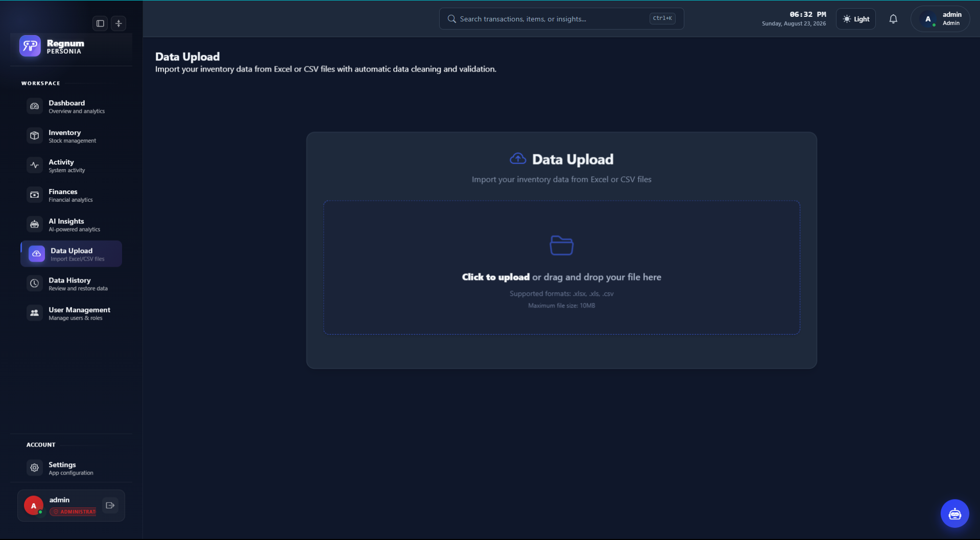Click the Sunday, August 23, 2026 date
This screenshot has width=980, height=540.
point(794,24)
